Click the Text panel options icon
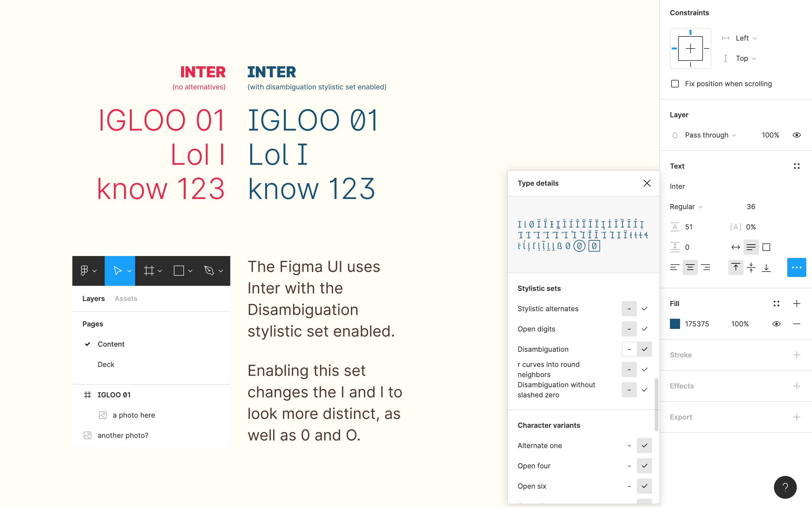 coord(797,166)
